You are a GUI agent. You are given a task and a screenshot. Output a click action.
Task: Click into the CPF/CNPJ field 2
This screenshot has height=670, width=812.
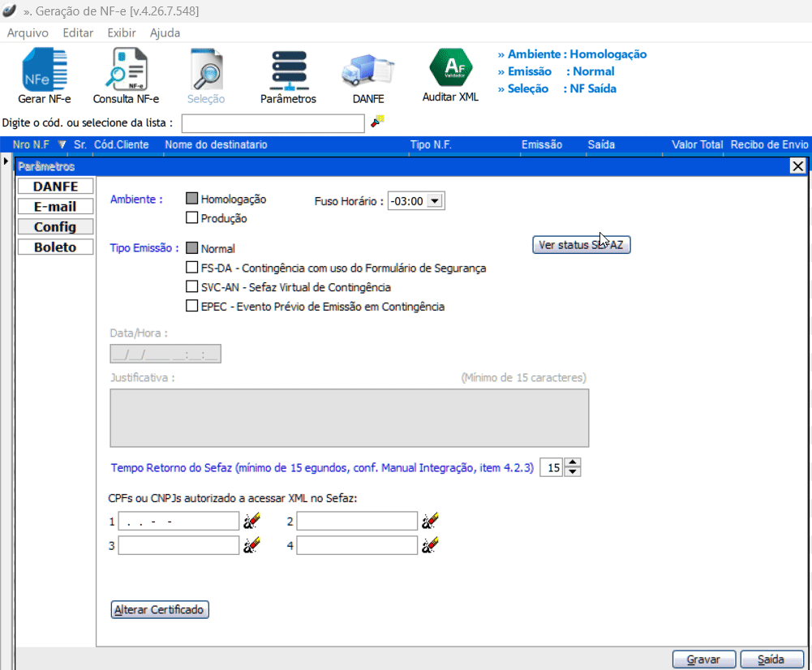tap(357, 521)
